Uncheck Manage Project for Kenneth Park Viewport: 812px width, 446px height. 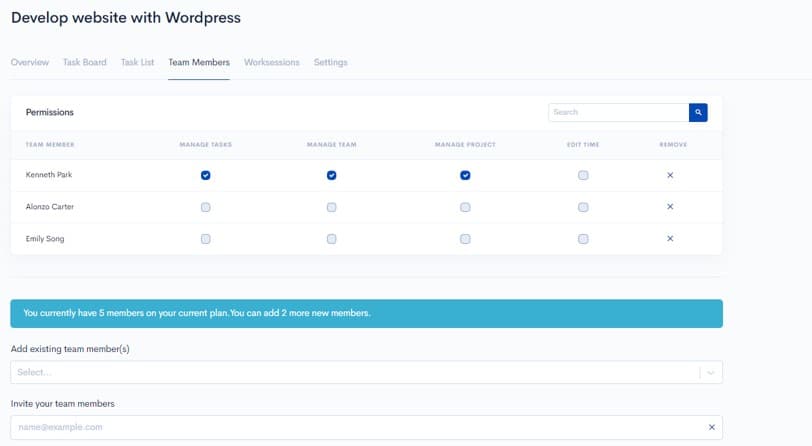click(465, 175)
